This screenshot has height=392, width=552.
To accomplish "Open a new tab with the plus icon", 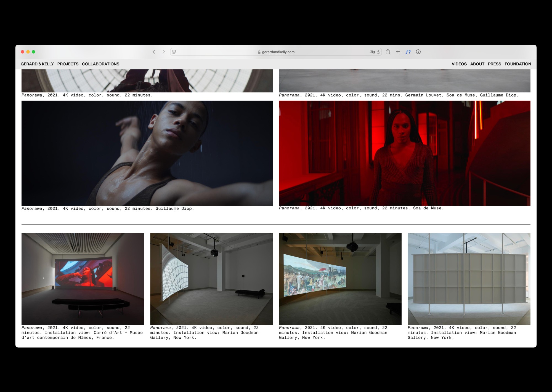I will pyautogui.click(x=398, y=52).
